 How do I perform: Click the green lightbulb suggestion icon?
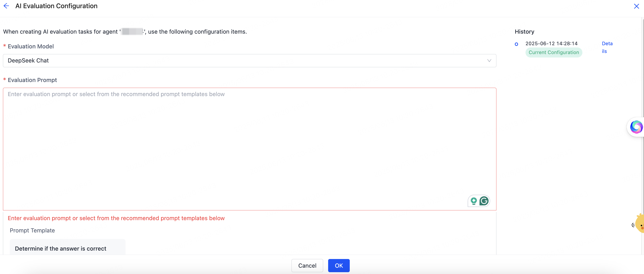(473, 201)
